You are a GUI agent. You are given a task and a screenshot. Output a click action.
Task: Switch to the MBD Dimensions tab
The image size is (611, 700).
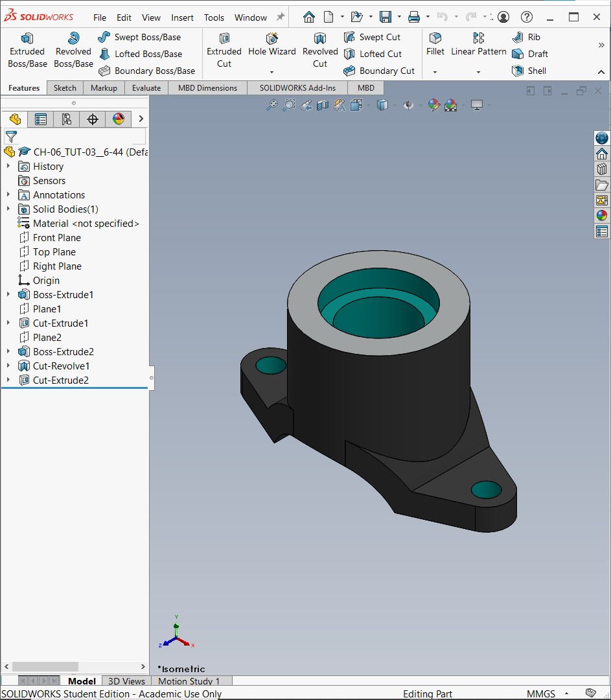tap(207, 88)
